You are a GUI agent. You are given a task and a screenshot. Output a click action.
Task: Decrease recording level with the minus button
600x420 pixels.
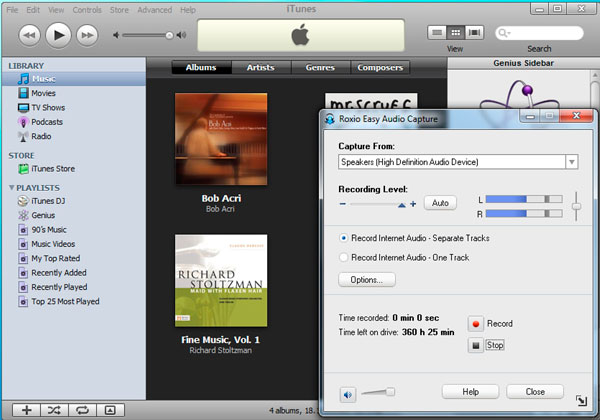pyautogui.click(x=343, y=204)
